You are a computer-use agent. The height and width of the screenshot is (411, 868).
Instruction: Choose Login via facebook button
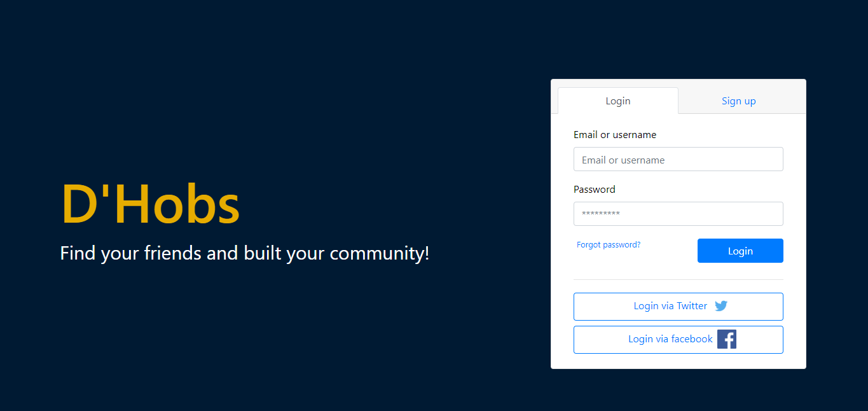(678, 340)
